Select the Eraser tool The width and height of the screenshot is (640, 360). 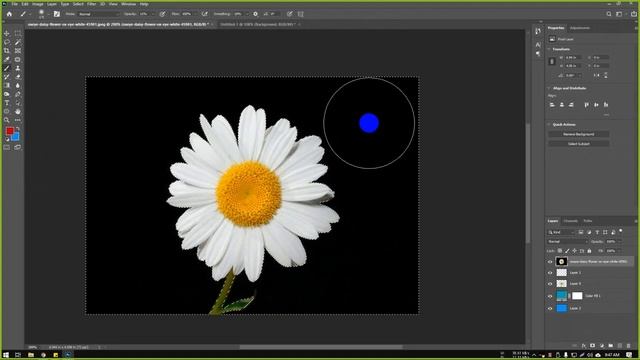coord(18,77)
